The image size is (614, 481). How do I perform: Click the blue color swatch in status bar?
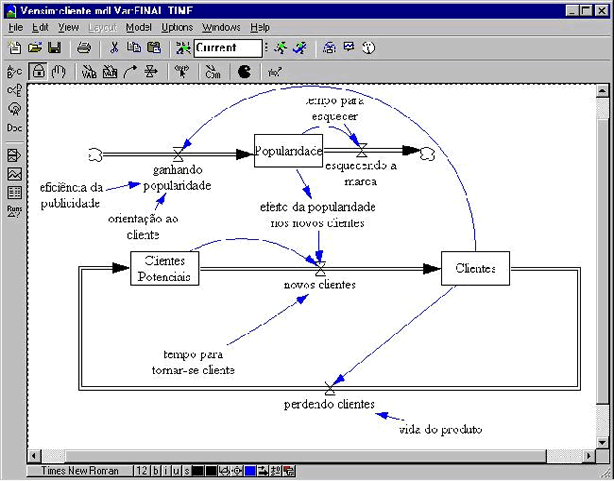click(x=249, y=470)
